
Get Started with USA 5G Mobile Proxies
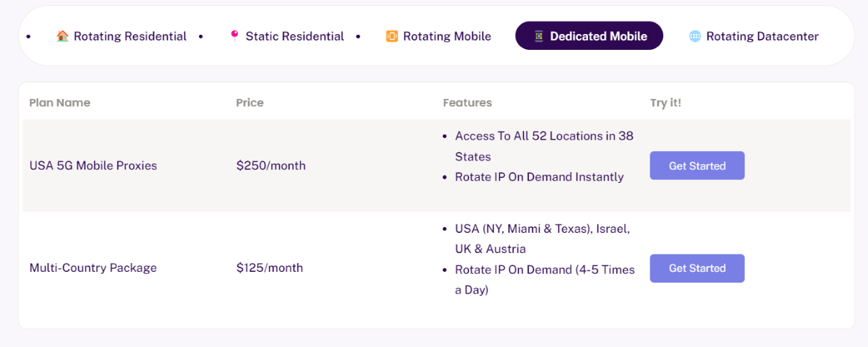(697, 166)
